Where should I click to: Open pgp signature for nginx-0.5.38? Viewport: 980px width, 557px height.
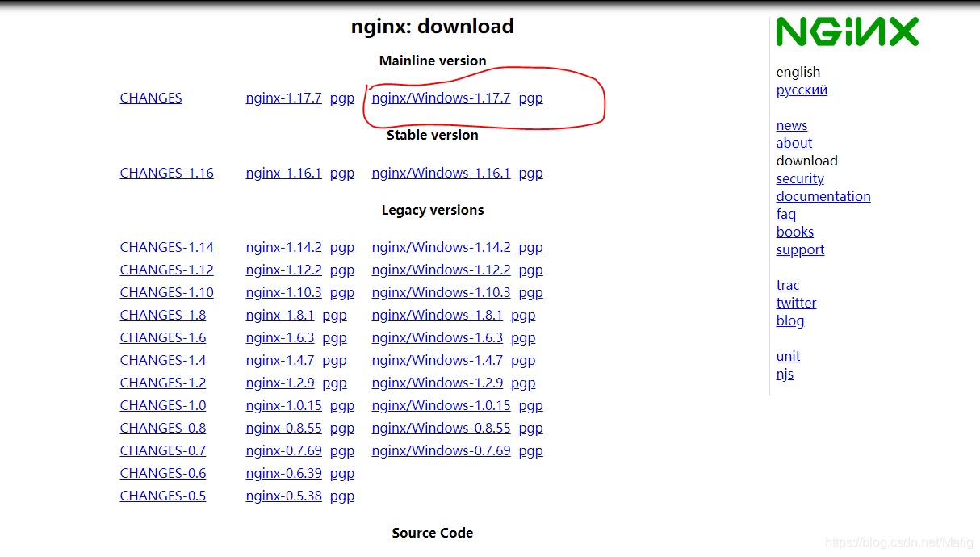pos(342,496)
